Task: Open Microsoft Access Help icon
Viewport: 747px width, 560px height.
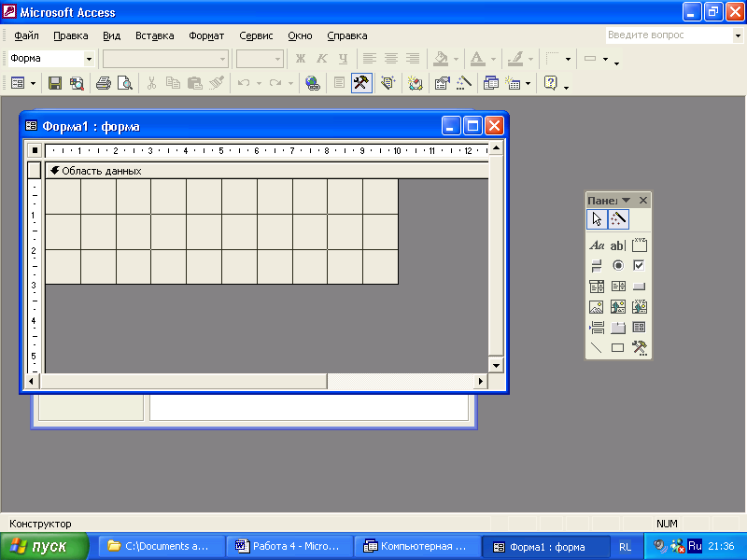Action: pos(550,83)
